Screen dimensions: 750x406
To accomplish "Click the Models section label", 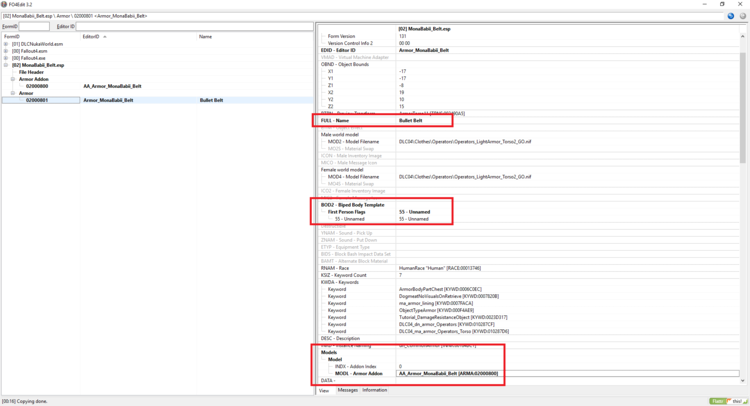I will tap(329, 352).
